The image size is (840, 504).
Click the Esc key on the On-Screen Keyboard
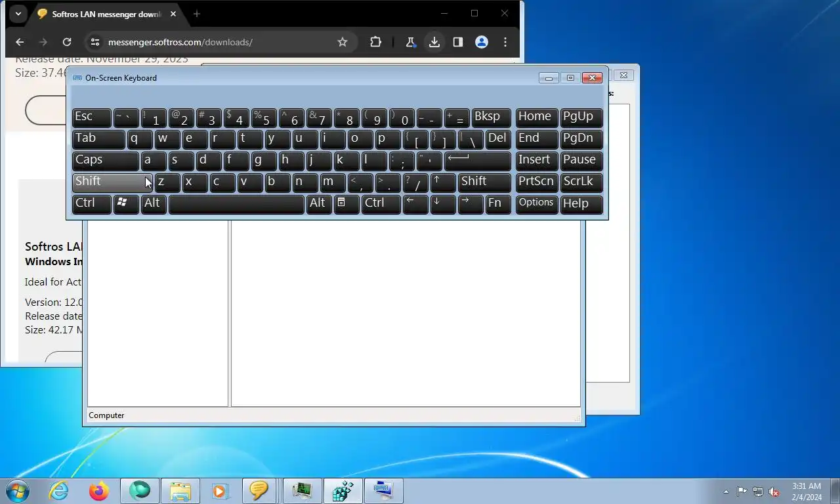coord(91,117)
